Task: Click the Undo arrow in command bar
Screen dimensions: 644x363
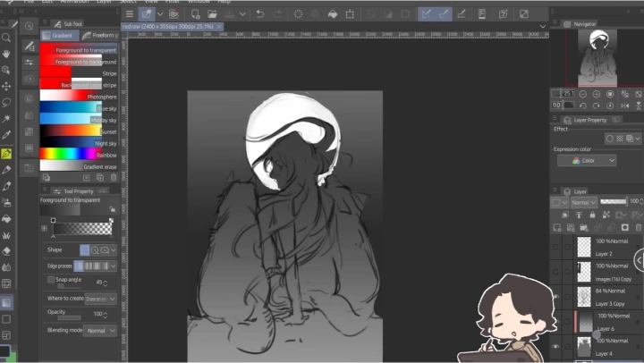Action: (x=260, y=14)
